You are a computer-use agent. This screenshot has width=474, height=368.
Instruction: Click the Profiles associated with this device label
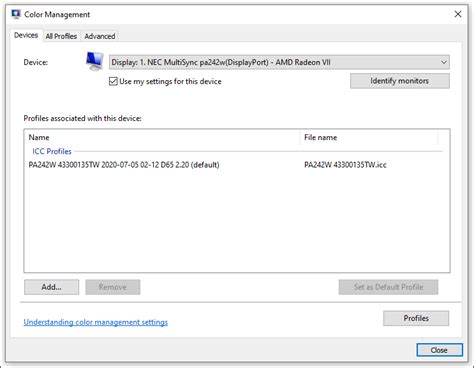point(83,118)
